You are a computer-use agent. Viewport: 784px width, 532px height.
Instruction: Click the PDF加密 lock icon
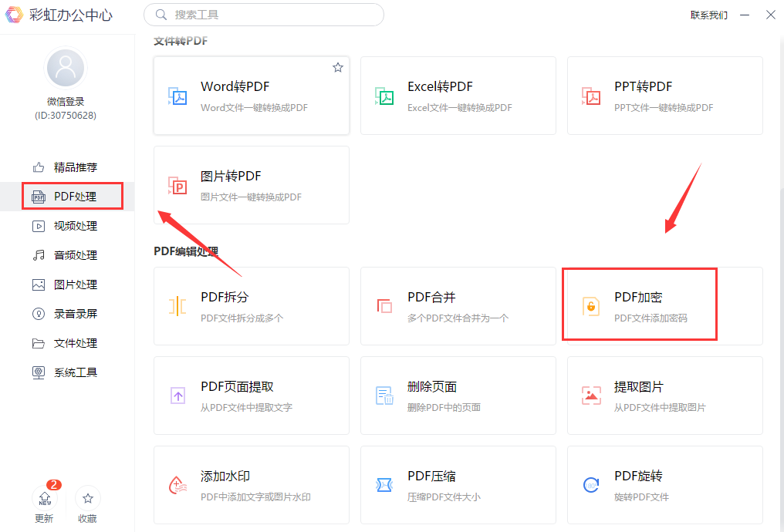(591, 306)
